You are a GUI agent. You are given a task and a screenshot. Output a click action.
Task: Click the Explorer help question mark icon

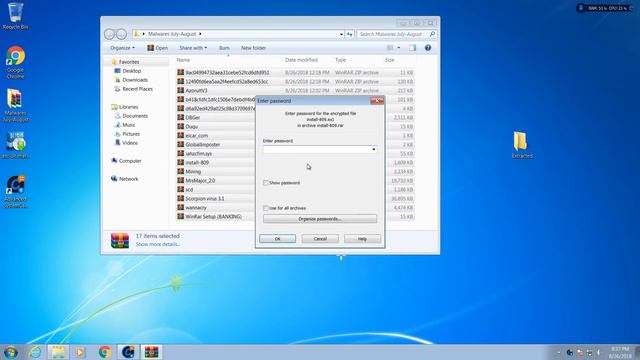(x=428, y=48)
